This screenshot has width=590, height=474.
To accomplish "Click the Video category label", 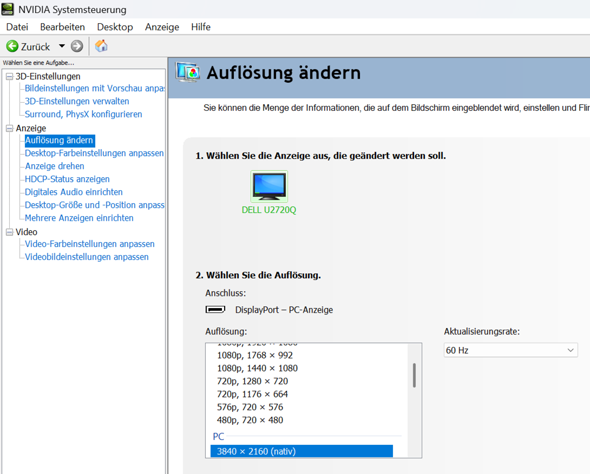I will click(x=26, y=232).
